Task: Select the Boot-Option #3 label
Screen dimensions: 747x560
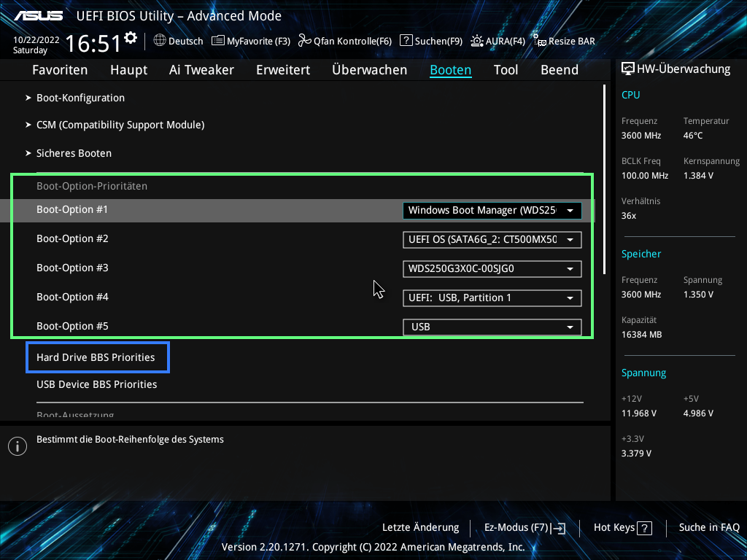Action: point(72,268)
